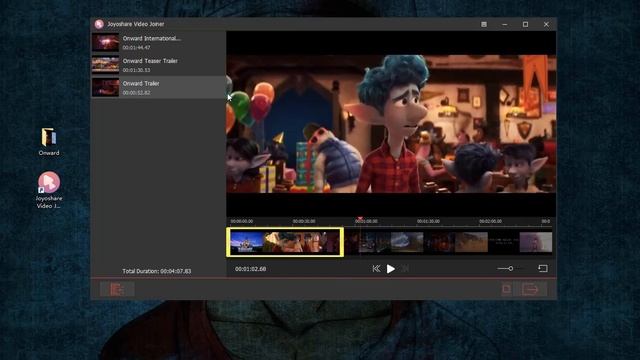640x360 pixels.
Task: Select the Onward Teaser Trailer row
Action: [x=159, y=65]
